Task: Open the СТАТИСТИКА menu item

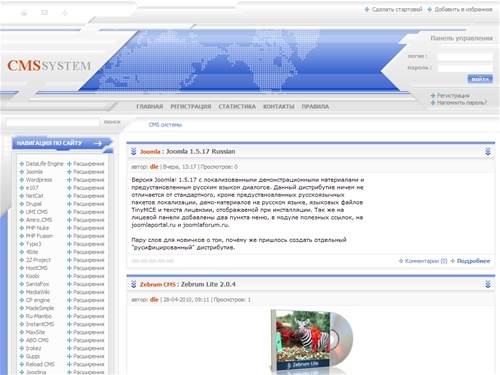Action: [x=237, y=107]
